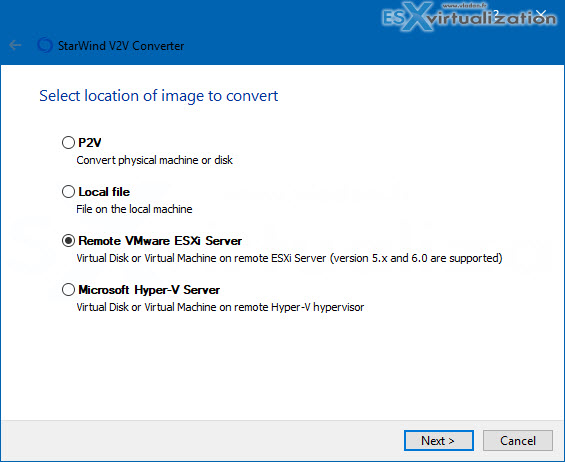The height and width of the screenshot is (462, 565).
Task: Click the P2V option label
Action: [90, 143]
